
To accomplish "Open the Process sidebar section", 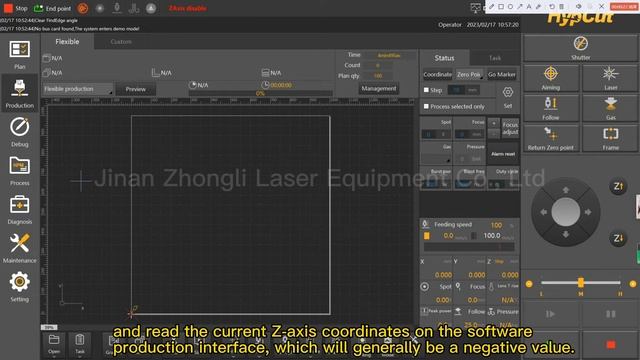I will point(20,171).
